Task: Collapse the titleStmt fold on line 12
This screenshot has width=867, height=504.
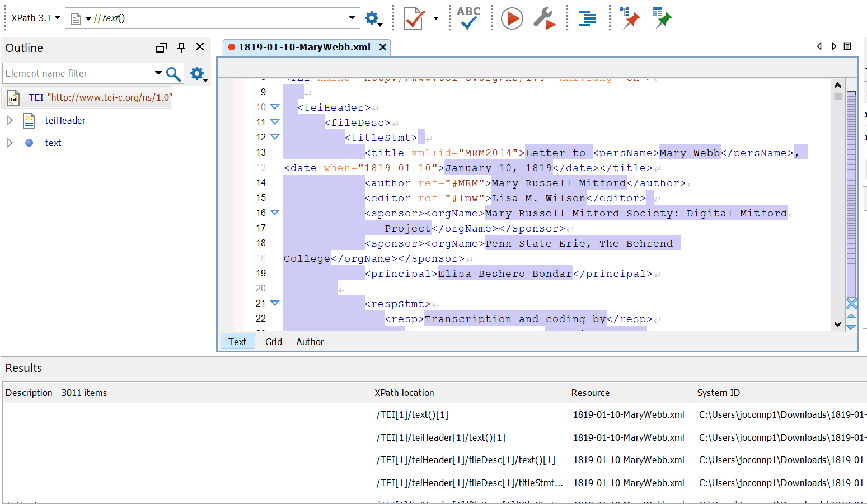Action: (x=275, y=136)
